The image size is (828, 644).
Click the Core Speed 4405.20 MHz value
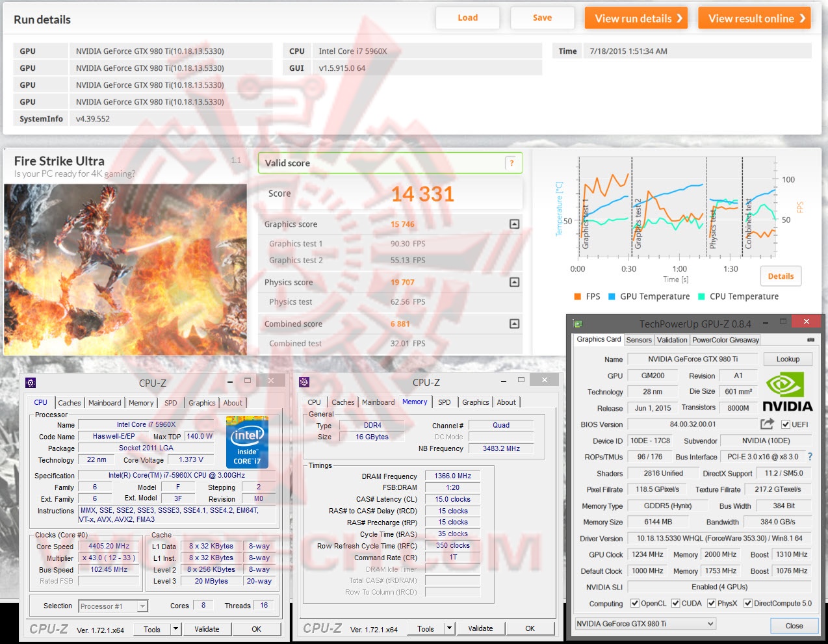109,546
